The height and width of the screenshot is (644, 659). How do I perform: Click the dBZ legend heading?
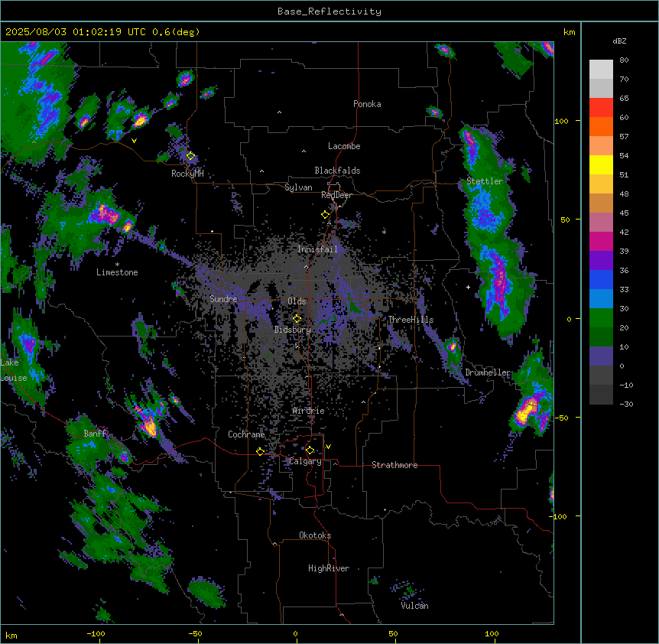(619, 41)
